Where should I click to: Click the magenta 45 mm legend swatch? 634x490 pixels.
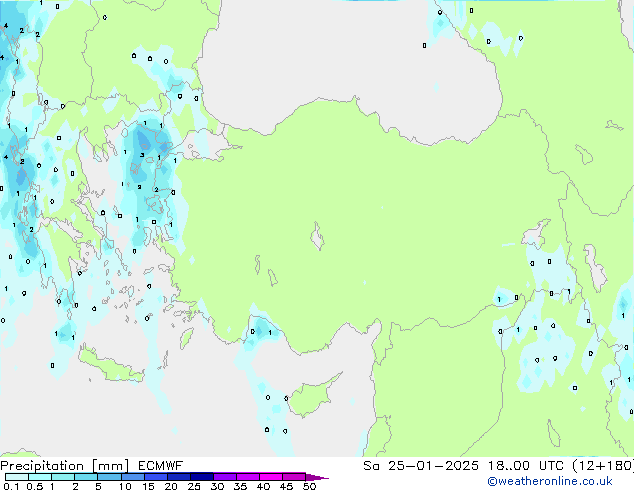pyautogui.click(x=294, y=477)
